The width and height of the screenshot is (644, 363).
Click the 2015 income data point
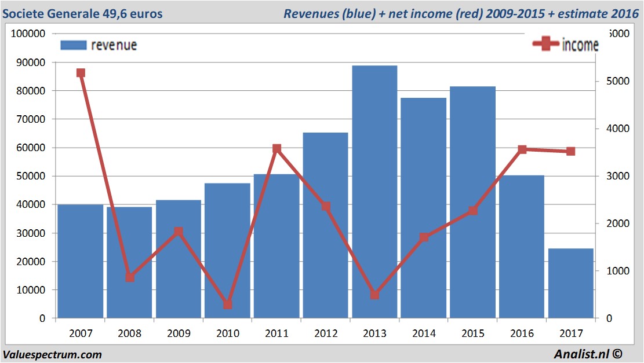click(x=473, y=211)
